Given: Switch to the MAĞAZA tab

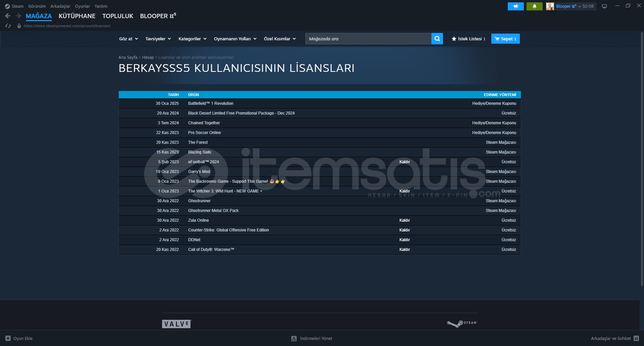Looking at the screenshot, I should (x=39, y=16).
